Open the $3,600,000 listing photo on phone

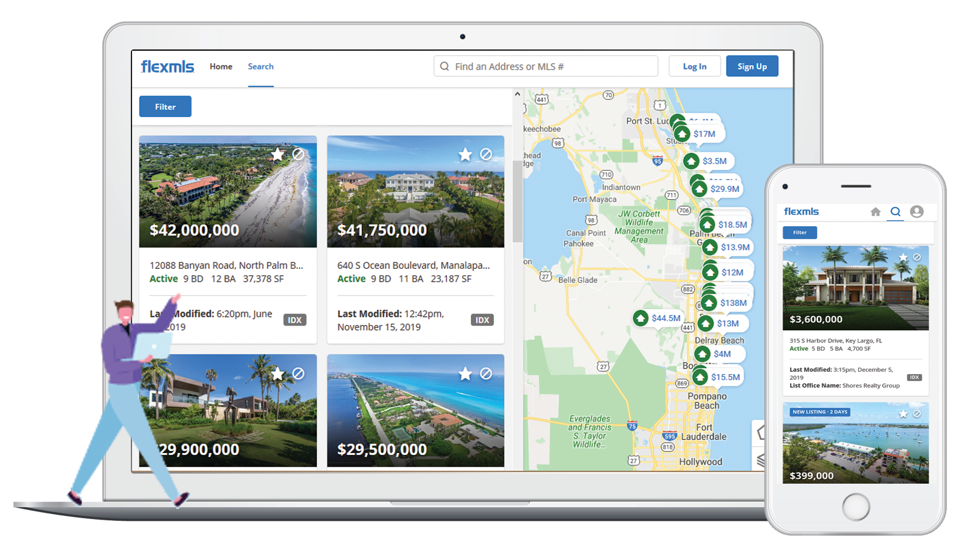click(x=856, y=288)
